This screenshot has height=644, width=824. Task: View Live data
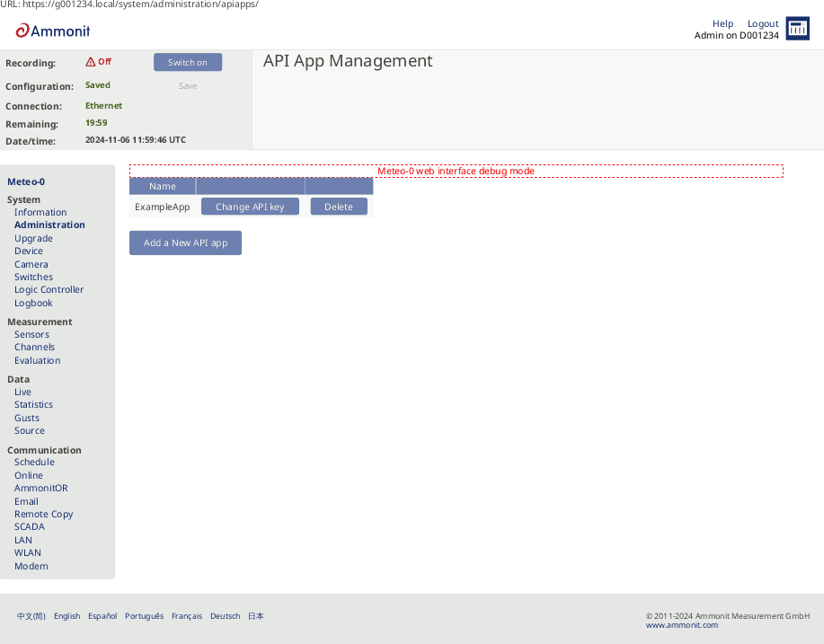coord(22,392)
